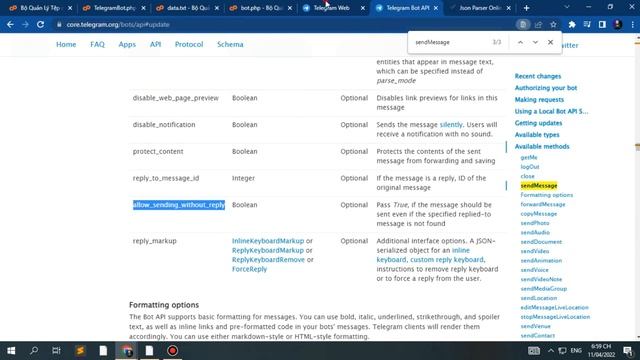
Task: Click the red record icon on taskbar
Action: click(x=172, y=351)
